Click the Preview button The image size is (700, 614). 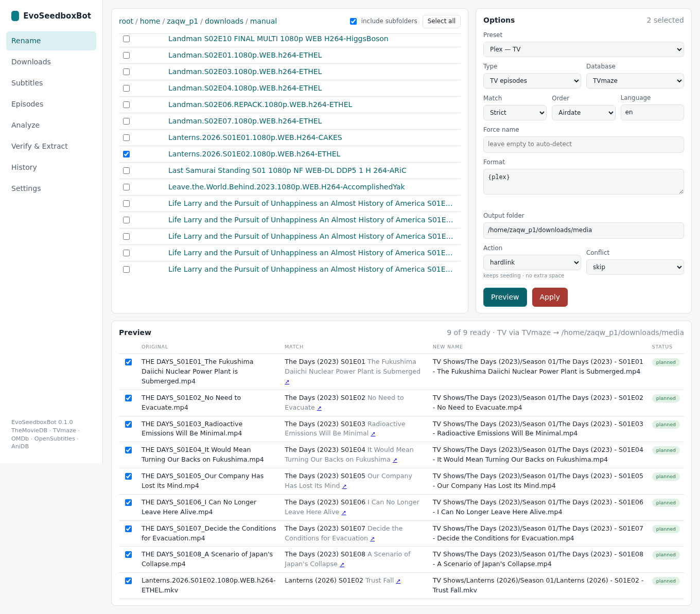click(x=505, y=297)
